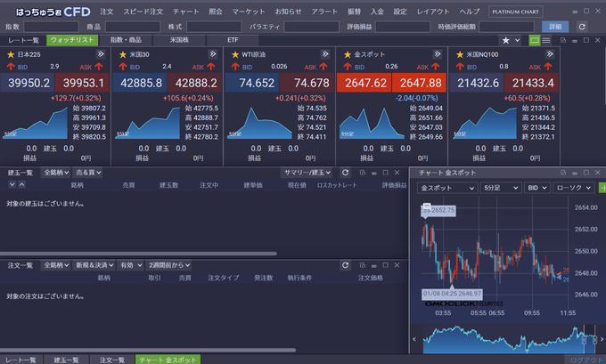The width and height of the screenshot is (606, 364).
Task: Open the マーケット menu
Action: tap(249, 12)
